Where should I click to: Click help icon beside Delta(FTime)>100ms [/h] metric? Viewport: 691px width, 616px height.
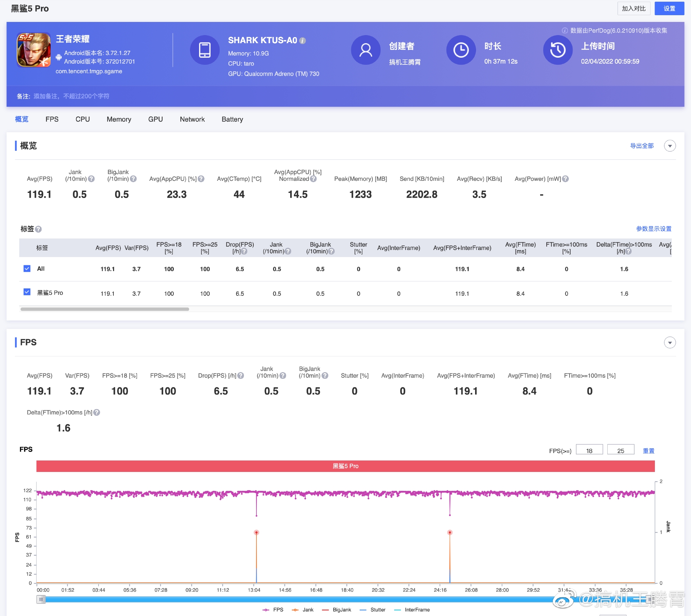[96, 413]
